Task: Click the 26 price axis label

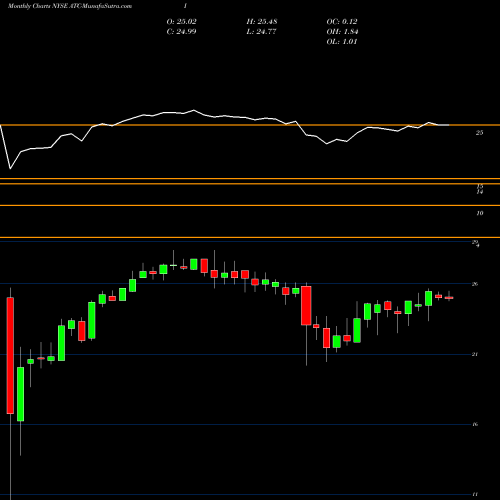Action: 475,284
